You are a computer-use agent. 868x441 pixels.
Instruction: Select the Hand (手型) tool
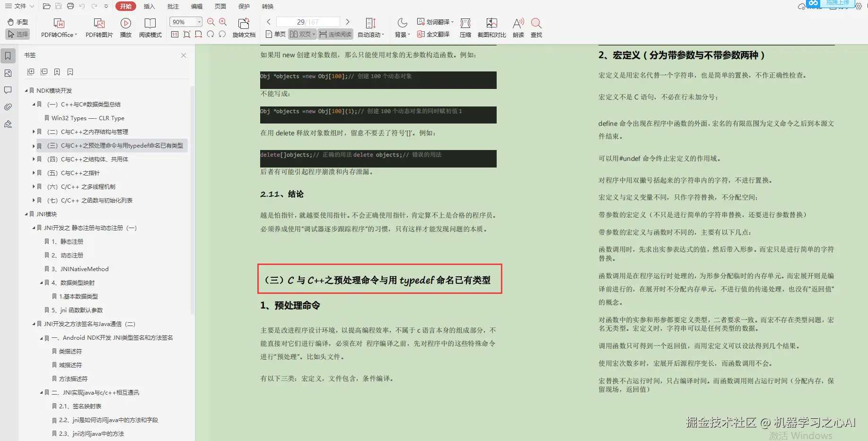18,22
